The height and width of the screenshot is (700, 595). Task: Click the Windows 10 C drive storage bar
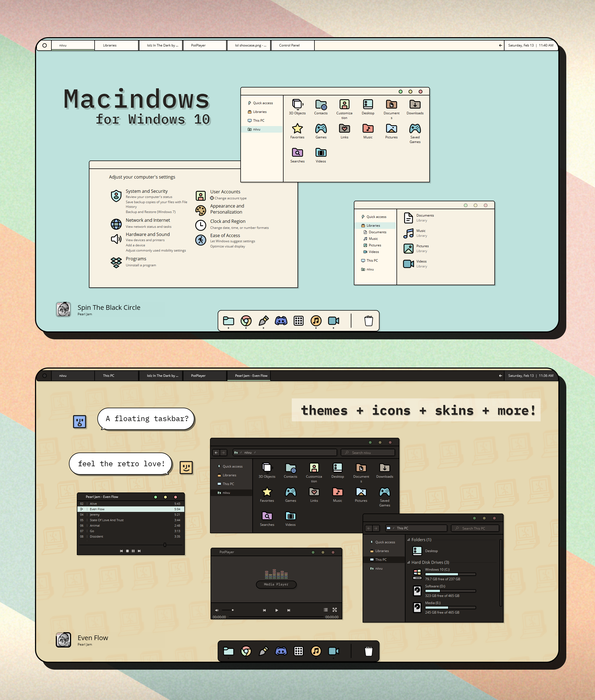point(450,580)
